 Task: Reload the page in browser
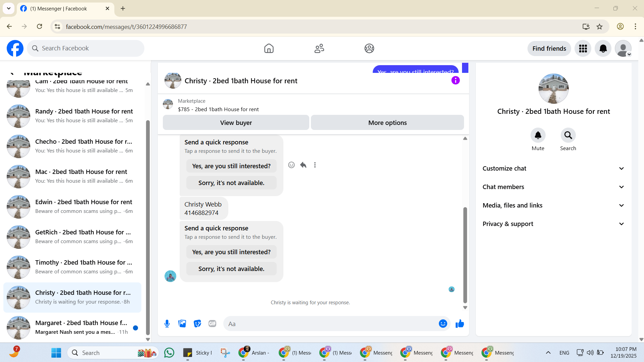tap(40, 27)
